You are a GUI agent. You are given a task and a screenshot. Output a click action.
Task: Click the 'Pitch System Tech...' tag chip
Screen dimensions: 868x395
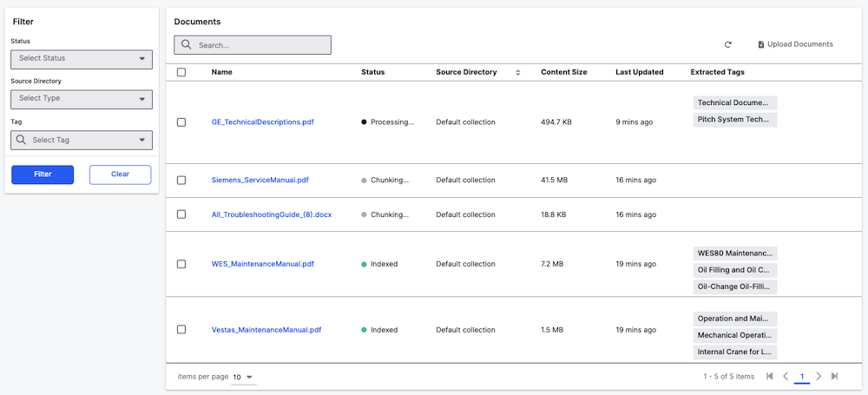point(735,120)
